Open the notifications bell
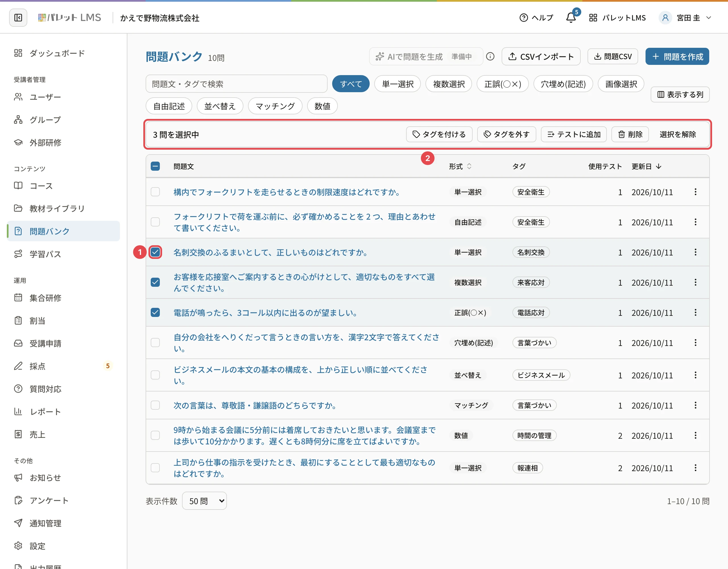Viewport: 728px width, 569px height. pyautogui.click(x=571, y=18)
